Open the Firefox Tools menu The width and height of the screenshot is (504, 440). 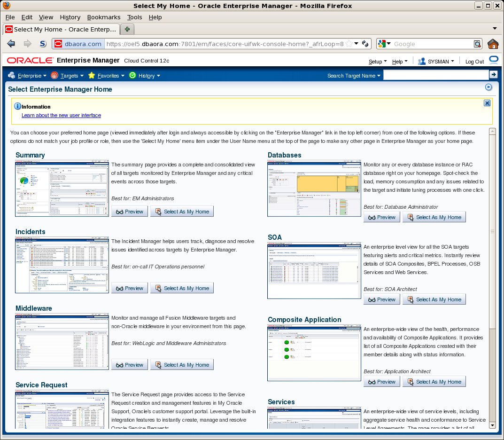134,17
